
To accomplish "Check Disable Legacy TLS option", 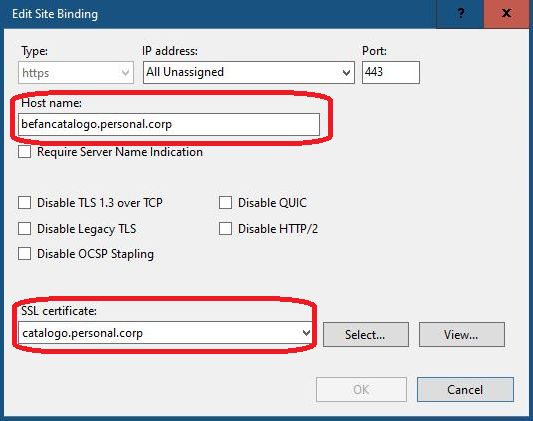I will (24, 229).
